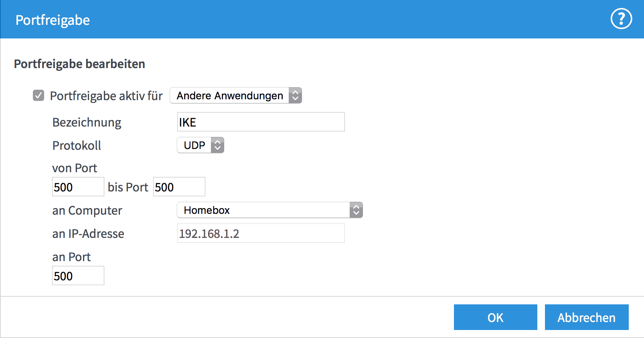Click the Portfreigabe title text
The width and height of the screenshot is (644, 338).
click(x=53, y=20)
